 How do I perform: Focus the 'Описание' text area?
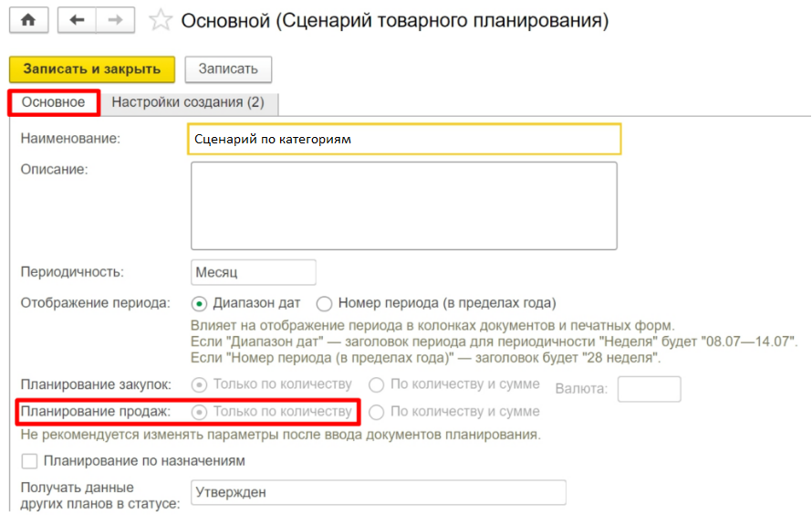pyautogui.click(x=403, y=205)
